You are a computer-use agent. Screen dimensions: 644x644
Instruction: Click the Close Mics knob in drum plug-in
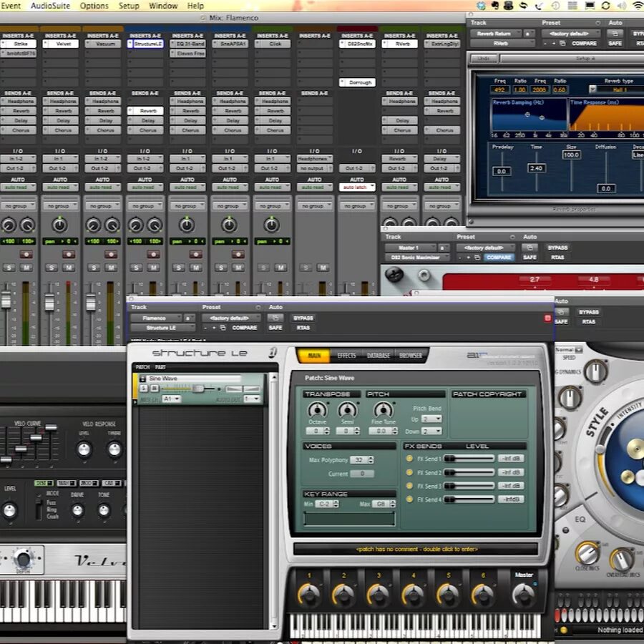tap(587, 553)
